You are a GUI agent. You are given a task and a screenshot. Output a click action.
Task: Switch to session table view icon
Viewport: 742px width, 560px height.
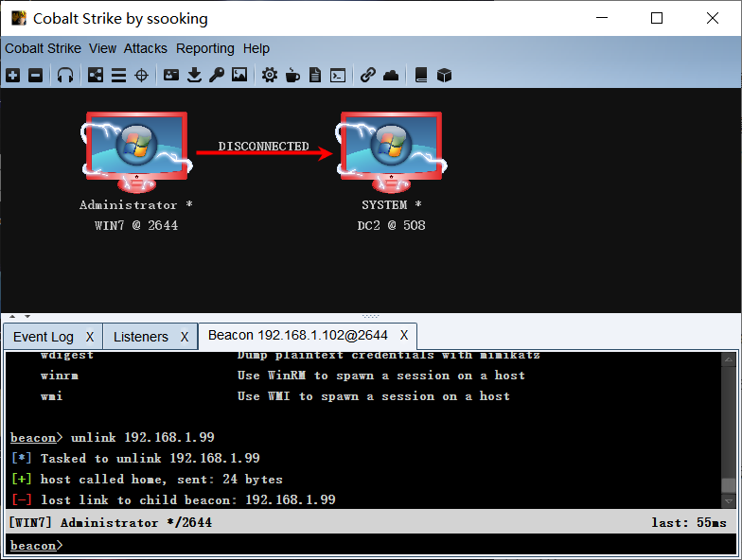[x=118, y=76]
